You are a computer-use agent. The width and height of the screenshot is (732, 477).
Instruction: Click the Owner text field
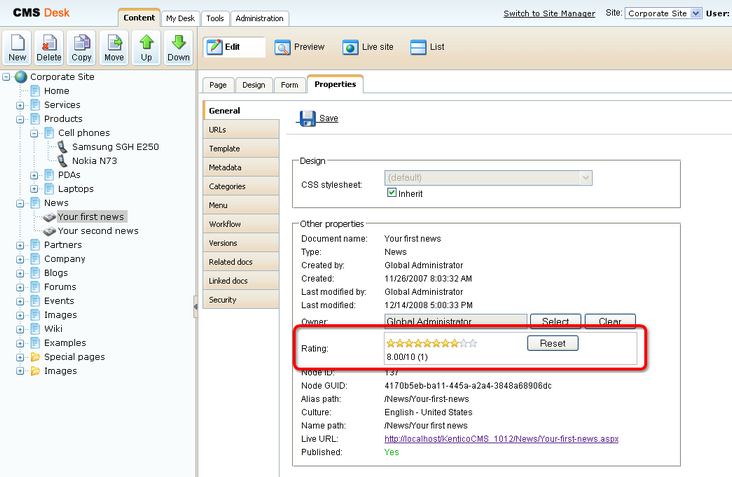(456, 321)
